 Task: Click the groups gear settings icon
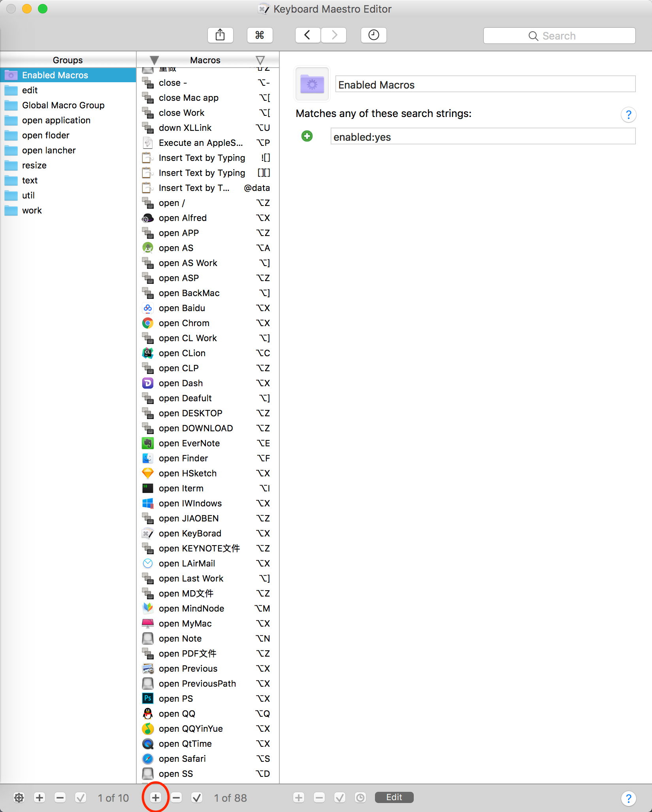19,798
